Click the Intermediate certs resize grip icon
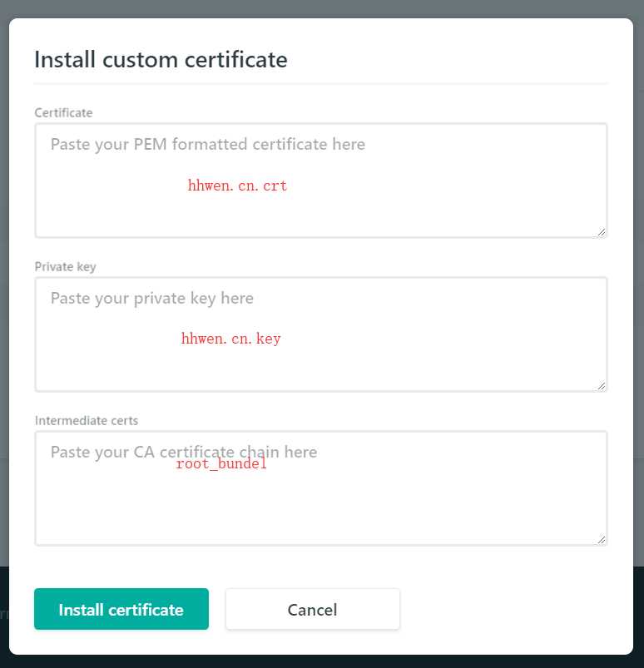644x668 pixels. [602, 540]
